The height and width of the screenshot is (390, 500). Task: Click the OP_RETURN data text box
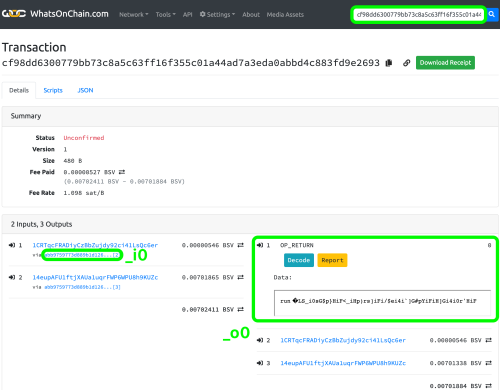coord(382,303)
